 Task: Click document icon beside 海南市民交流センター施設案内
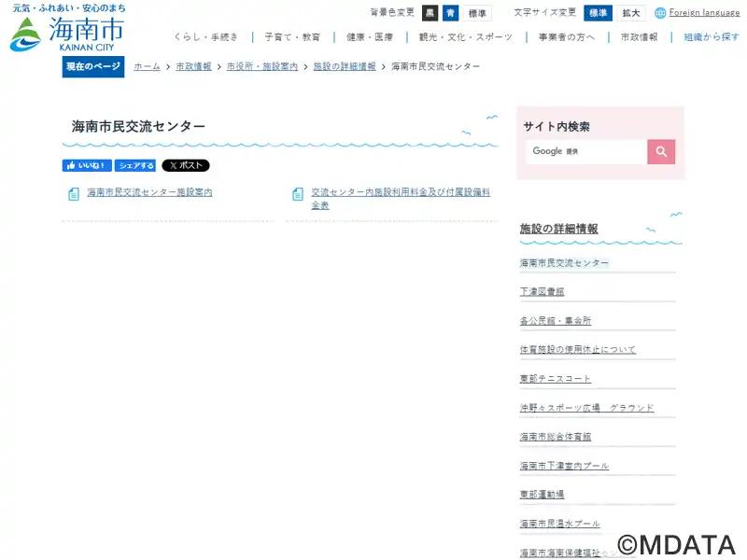click(74, 194)
